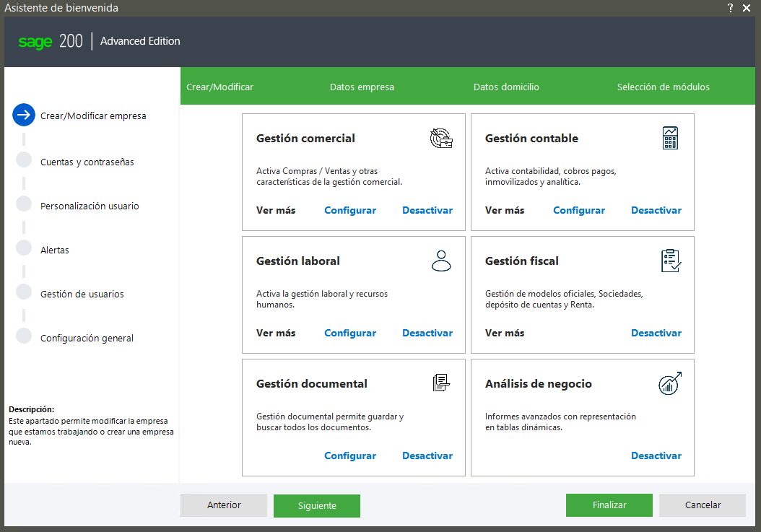The height and width of the screenshot is (532, 761).
Task: Click Configurar in Gestión comercial
Action: coord(350,210)
